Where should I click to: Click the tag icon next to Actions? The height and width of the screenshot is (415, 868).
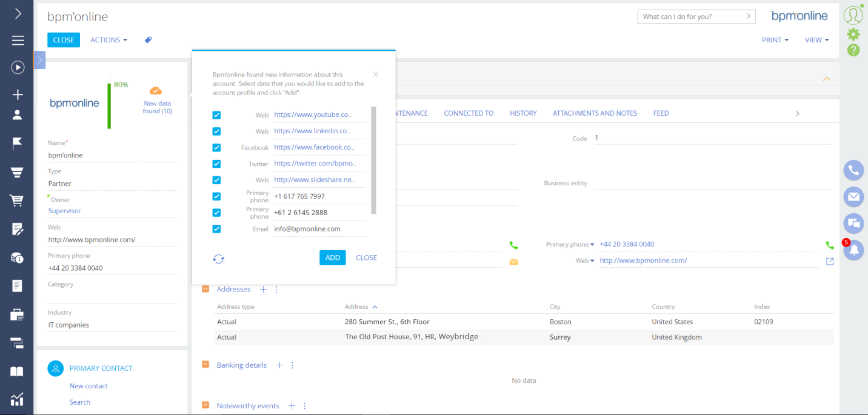point(148,40)
